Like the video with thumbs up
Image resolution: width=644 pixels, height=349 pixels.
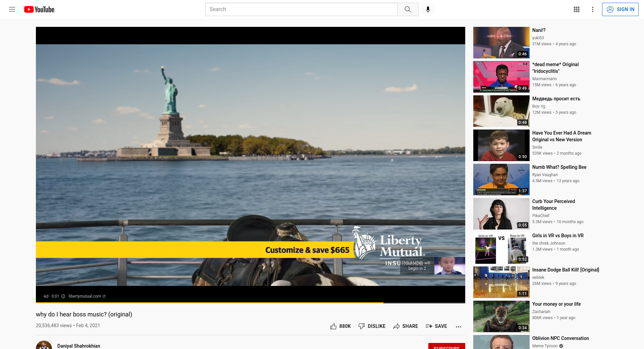(340, 326)
